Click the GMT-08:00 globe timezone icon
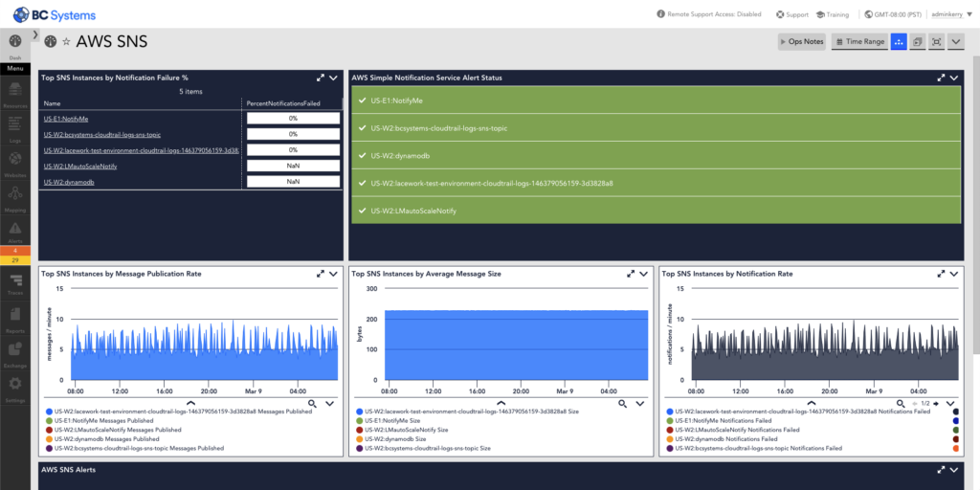 click(869, 13)
